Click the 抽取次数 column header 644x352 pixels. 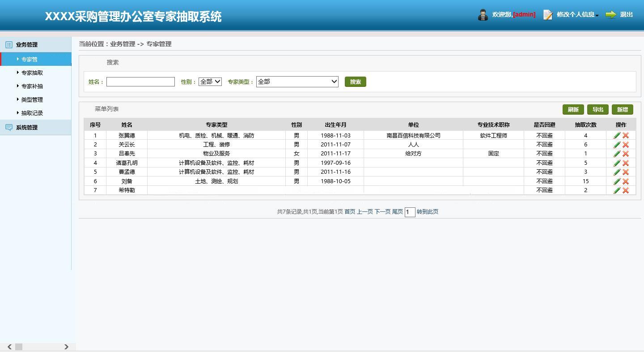coord(586,125)
